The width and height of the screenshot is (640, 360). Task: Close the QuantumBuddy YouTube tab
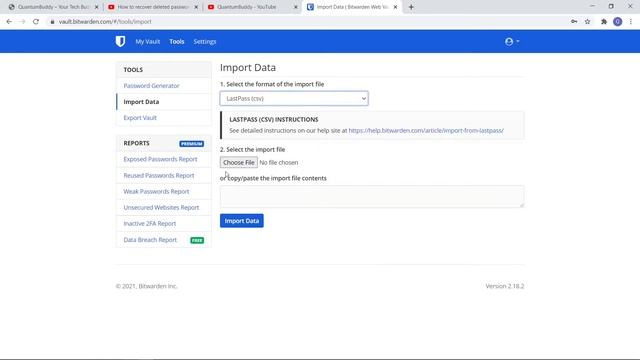coord(296,7)
